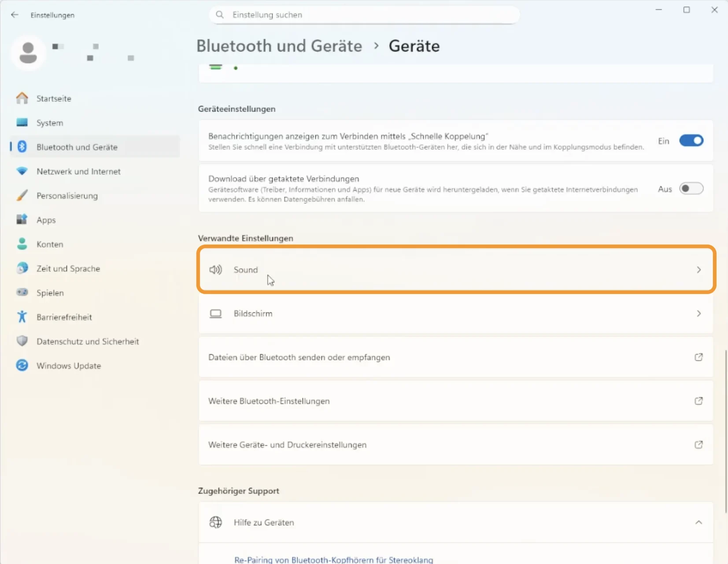Click the Barrierefreiheit accessibility icon
The image size is (728, 564).
tap(22, 317)
